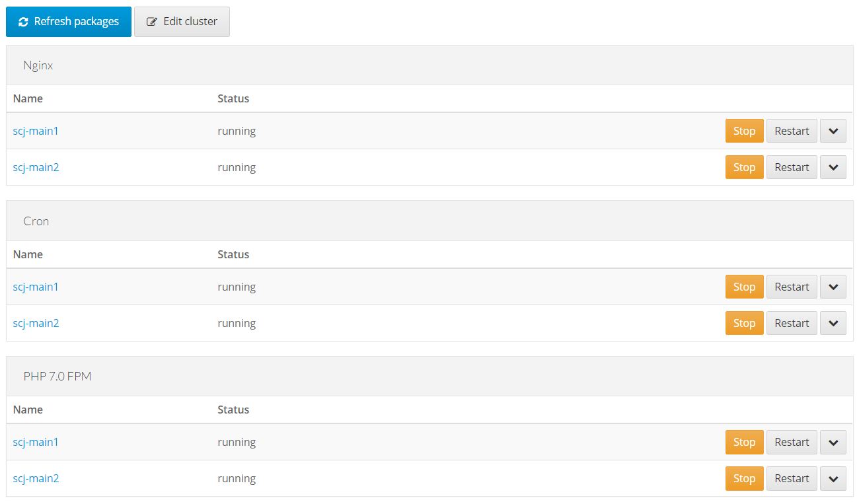Open the Edit cluster button

coord(182,22)
